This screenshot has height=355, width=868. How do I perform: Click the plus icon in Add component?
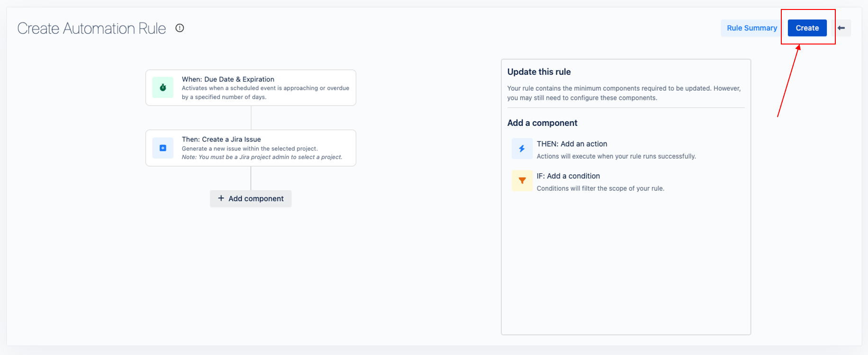tap(221, 198)
